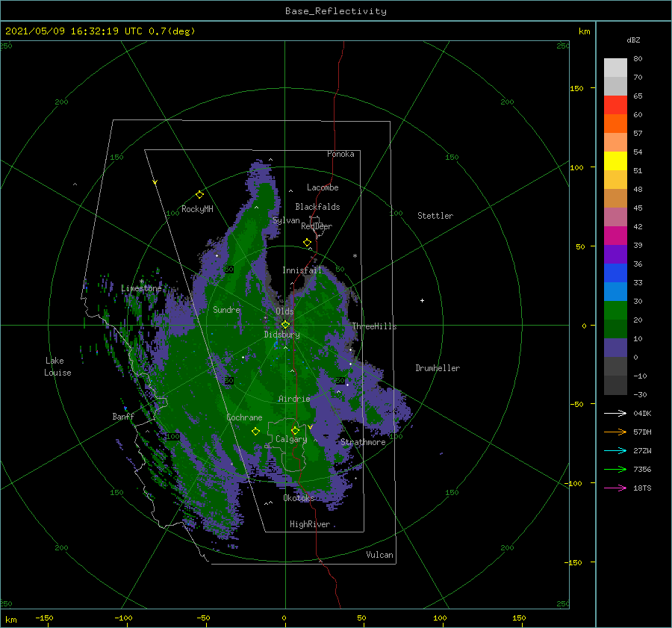
Task: Click the Lacombe city label
Action: click(323, 187)
